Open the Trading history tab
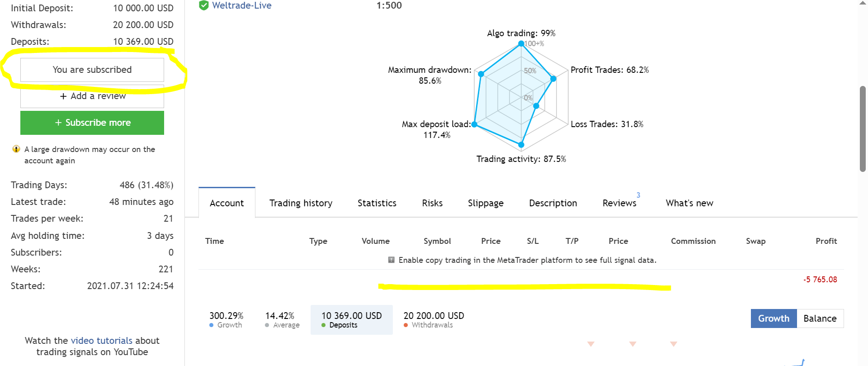 [301, 203]
